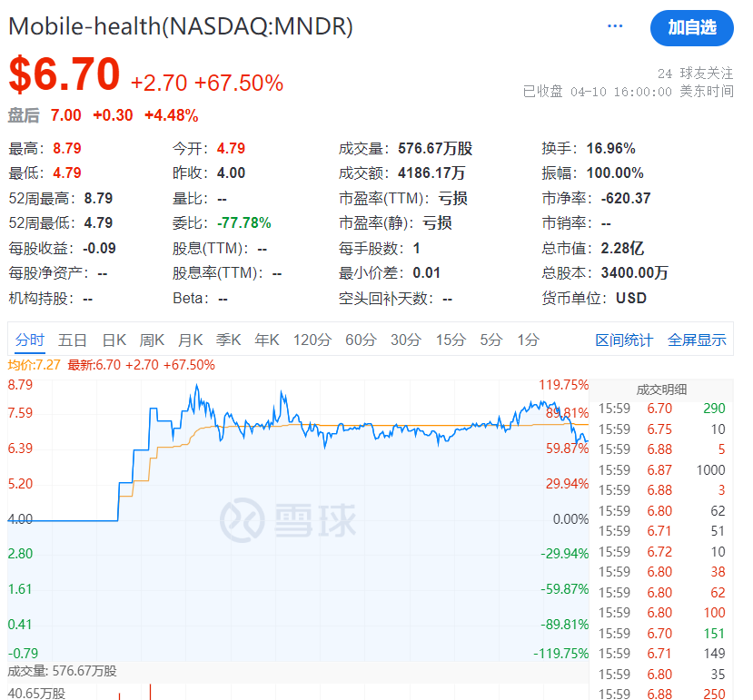Click the 52周最高 8.79 value

click(98, 198)
